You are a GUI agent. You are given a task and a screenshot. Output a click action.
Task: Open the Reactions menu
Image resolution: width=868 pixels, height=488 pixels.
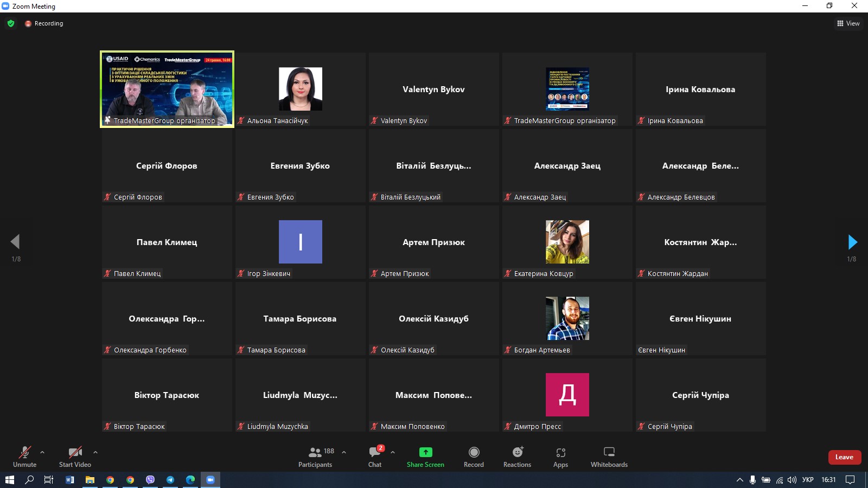point(517,457)
